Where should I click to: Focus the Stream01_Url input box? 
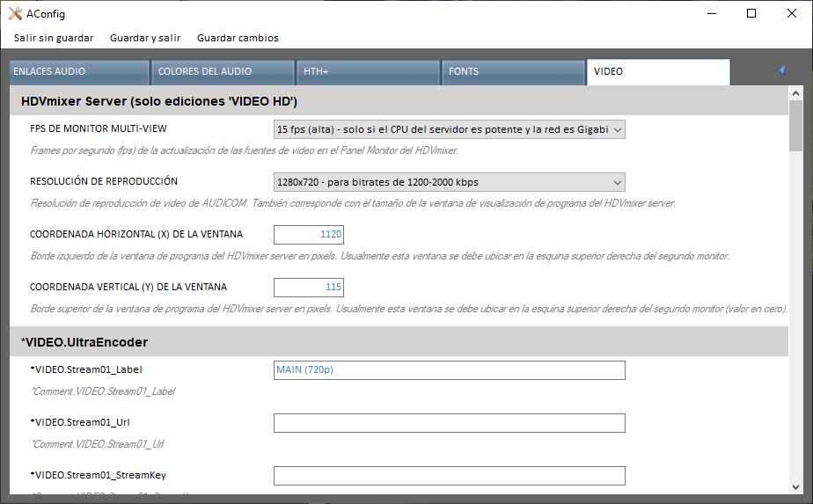(x=449, y=423)
